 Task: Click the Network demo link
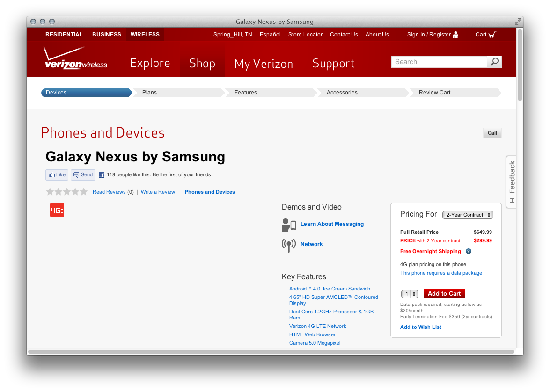point(311,244)
